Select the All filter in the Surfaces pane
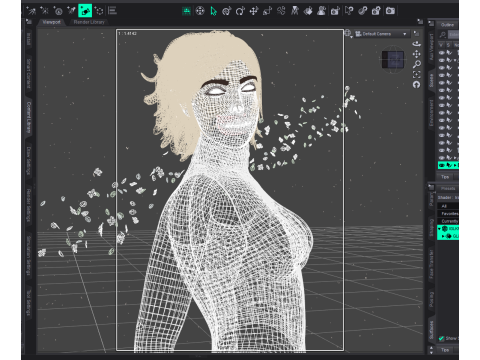480x360 pixels. [x=448, y=206]
